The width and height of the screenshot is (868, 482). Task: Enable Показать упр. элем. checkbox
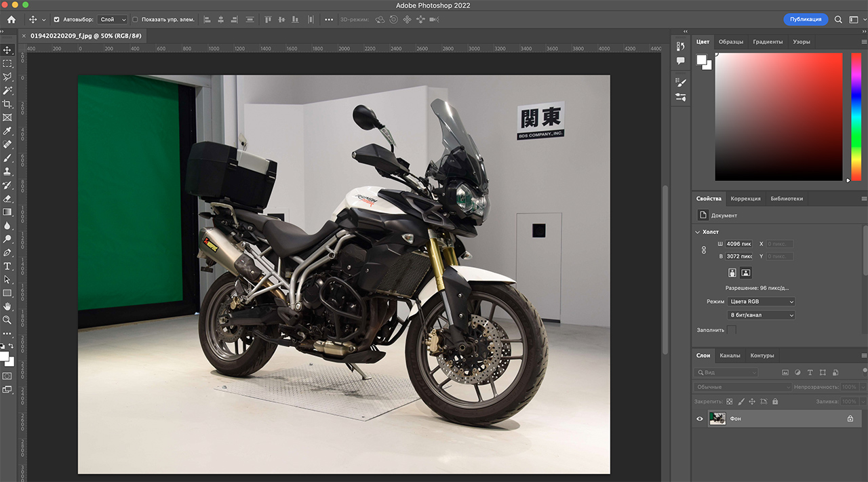click(x=135, y=20)
